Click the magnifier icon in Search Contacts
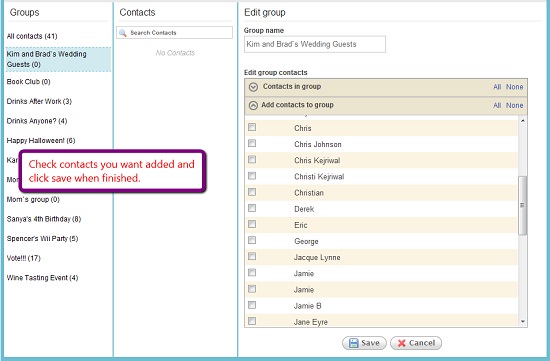 [123, 33]
